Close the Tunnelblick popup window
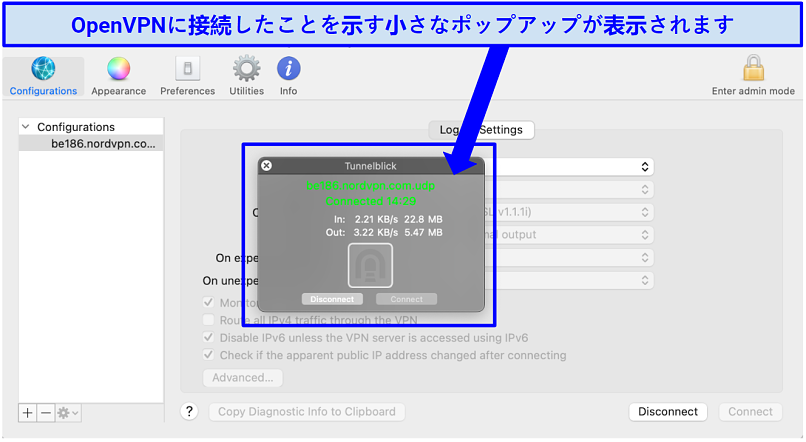The height and width of the screenshot is (442, 806). (266, 165)
